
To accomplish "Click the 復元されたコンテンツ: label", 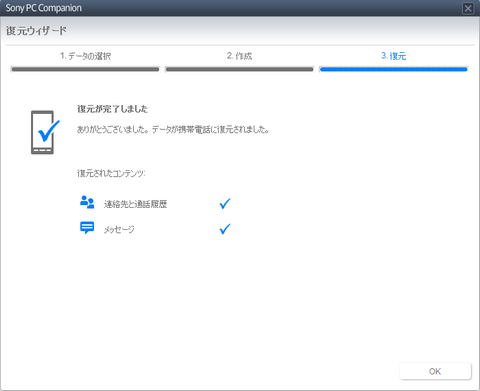I will [x=111, y=173].
